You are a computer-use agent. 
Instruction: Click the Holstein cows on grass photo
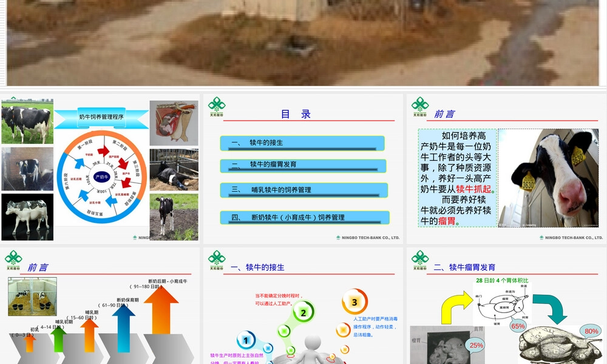pos(27,121)
